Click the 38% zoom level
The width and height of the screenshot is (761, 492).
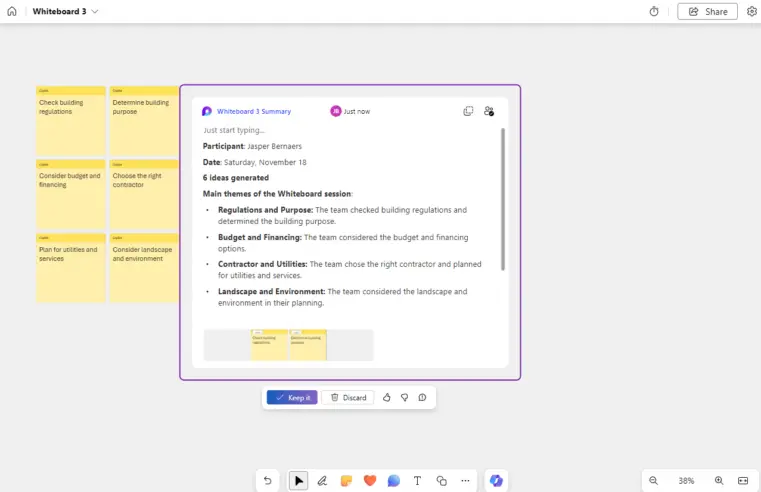point(686,481)
